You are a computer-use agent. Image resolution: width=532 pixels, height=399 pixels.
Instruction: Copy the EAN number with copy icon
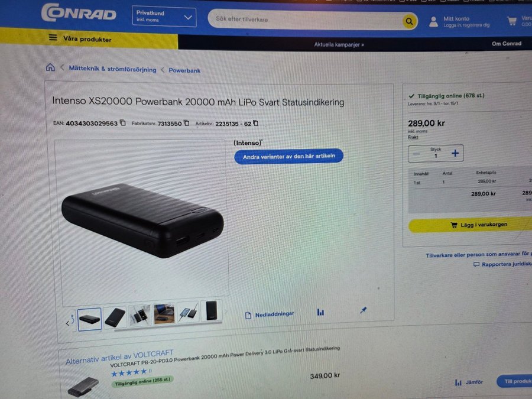(x=123, y=122)
